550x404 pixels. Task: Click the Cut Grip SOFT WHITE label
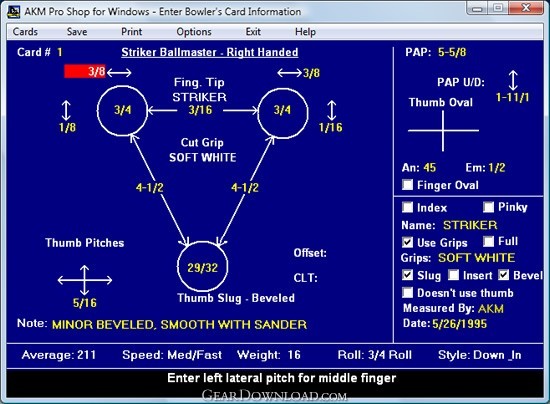pyautogui.click(x=203, y=150)
